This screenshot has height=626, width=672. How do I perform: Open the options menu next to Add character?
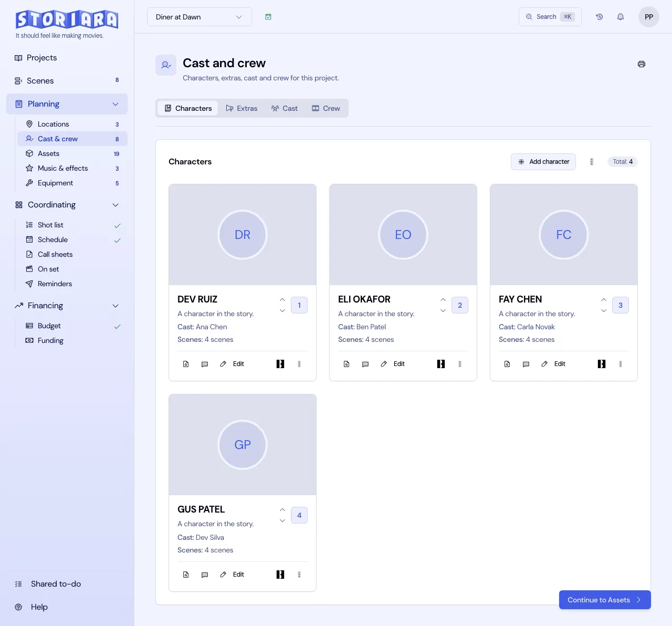point(592,162)
